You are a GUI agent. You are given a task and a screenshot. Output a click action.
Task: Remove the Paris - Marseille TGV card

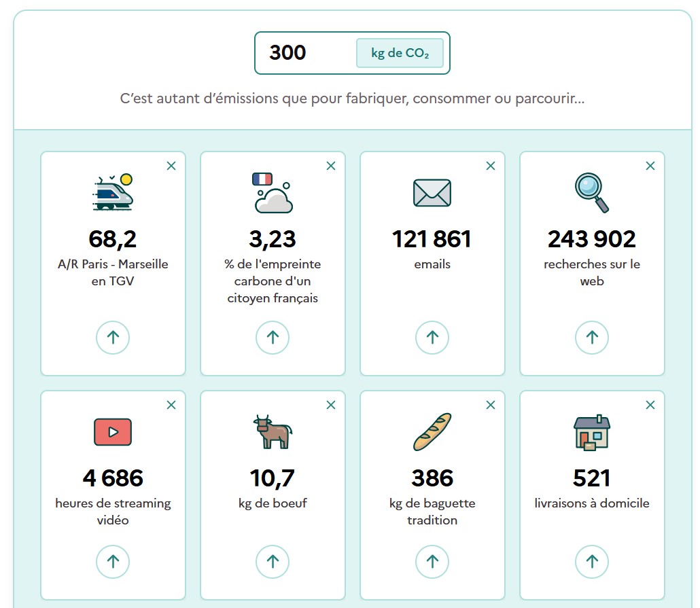pos(171,166)
